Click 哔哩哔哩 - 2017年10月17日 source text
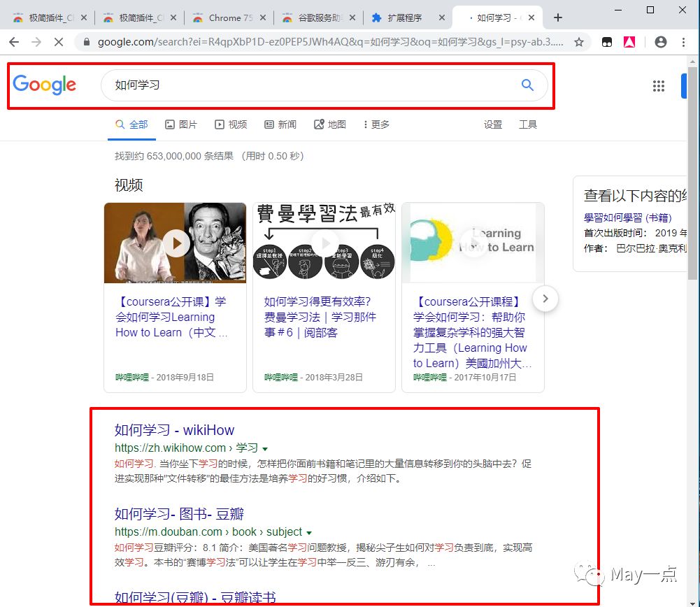This screenshot has width=700, height=607. click(x=465, y=378)
